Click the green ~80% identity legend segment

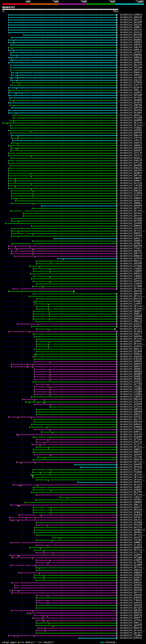[x=101, y=4]
